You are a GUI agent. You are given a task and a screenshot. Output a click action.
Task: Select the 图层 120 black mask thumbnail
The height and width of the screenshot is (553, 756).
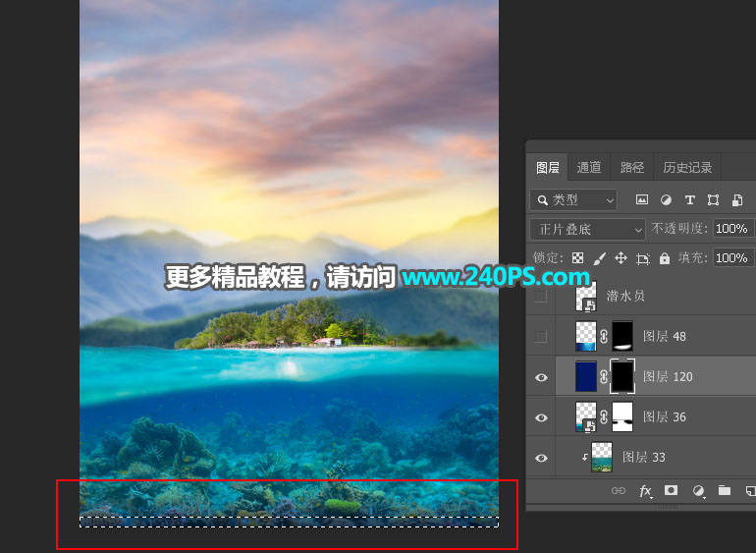click(x=622, y=376)
